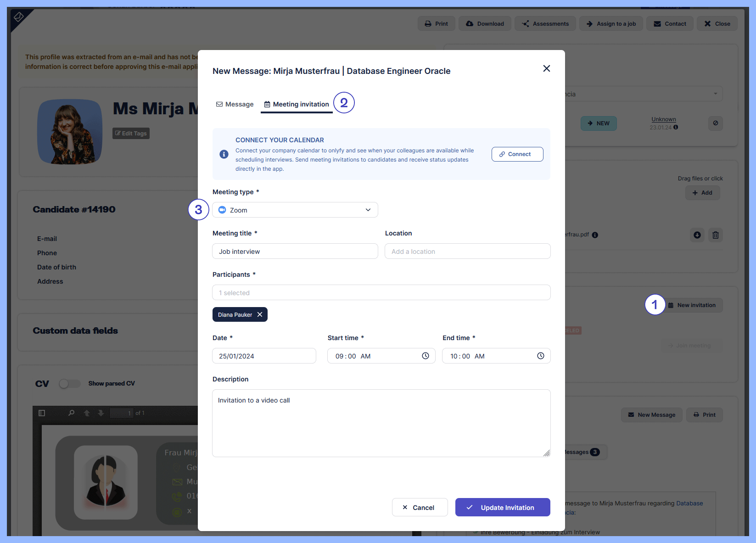
Task: Open the Participants selection dropdown
Action: coord(381,292)
